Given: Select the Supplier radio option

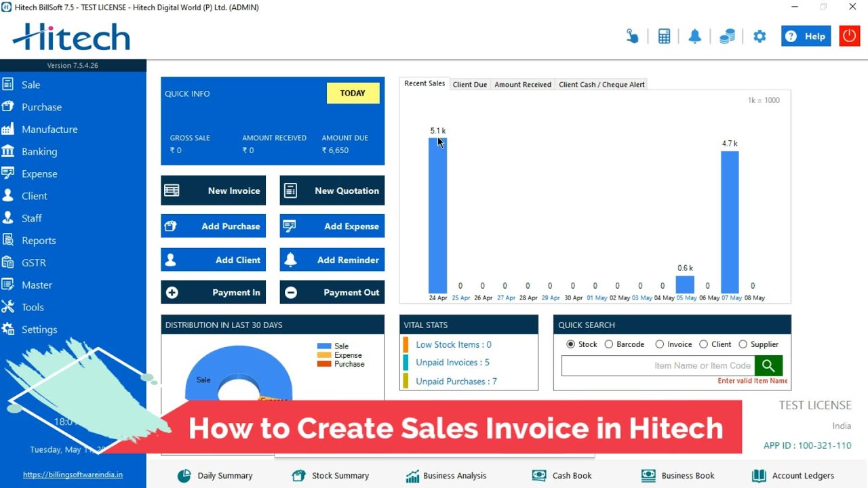Looking at the screenshot, I should 743,344.
